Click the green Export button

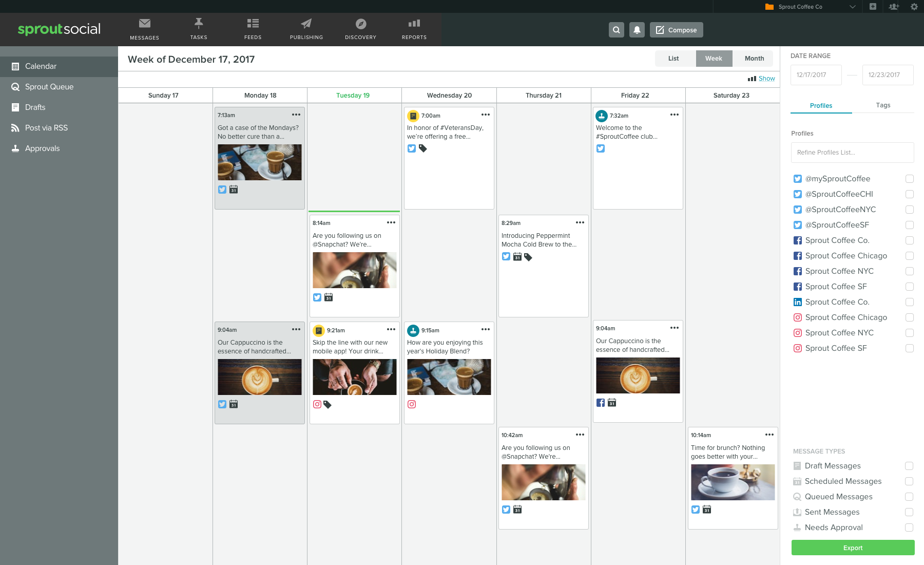(853, 548)
